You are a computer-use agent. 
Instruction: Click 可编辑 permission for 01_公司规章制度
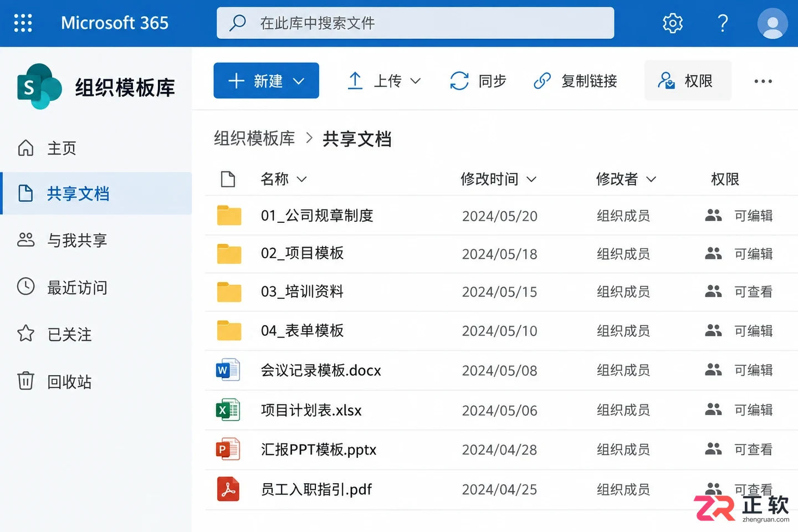753,216
